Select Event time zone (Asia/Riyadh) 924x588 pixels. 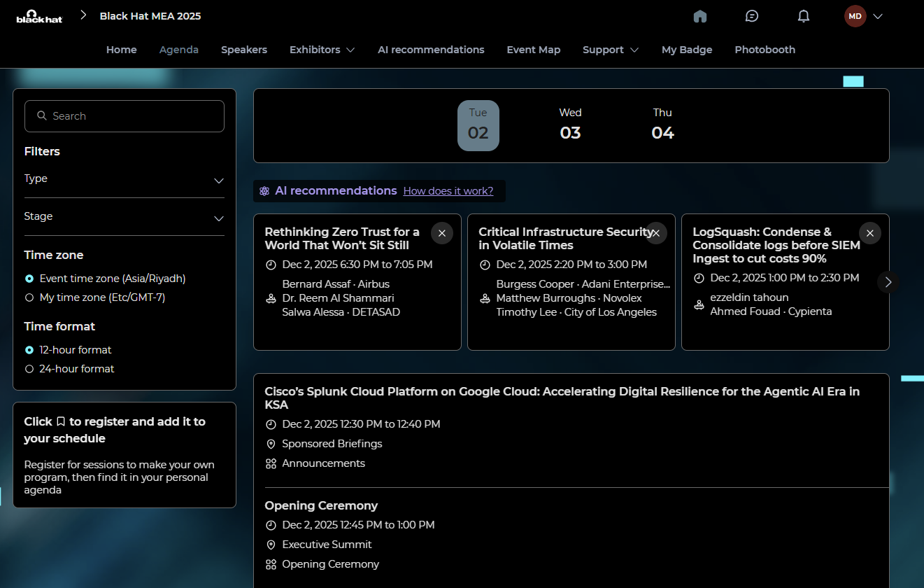pyautogui.click(x=29, y=279)
